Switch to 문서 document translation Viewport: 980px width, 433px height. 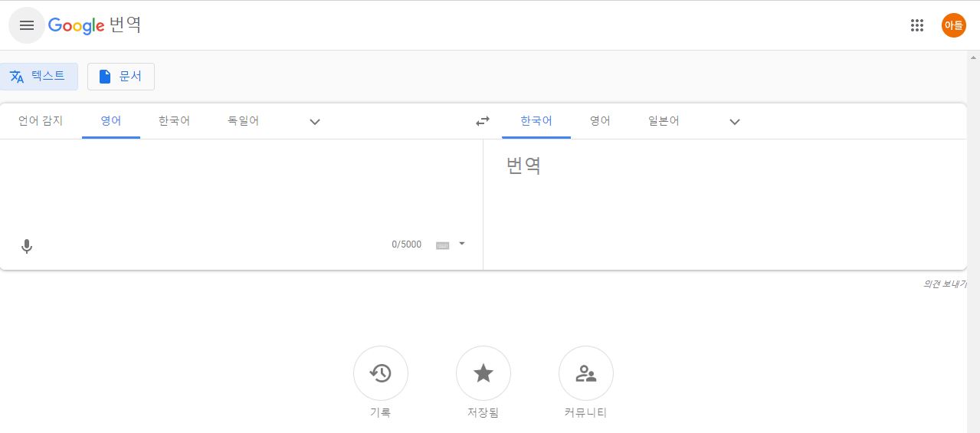(x=121, y=77)
